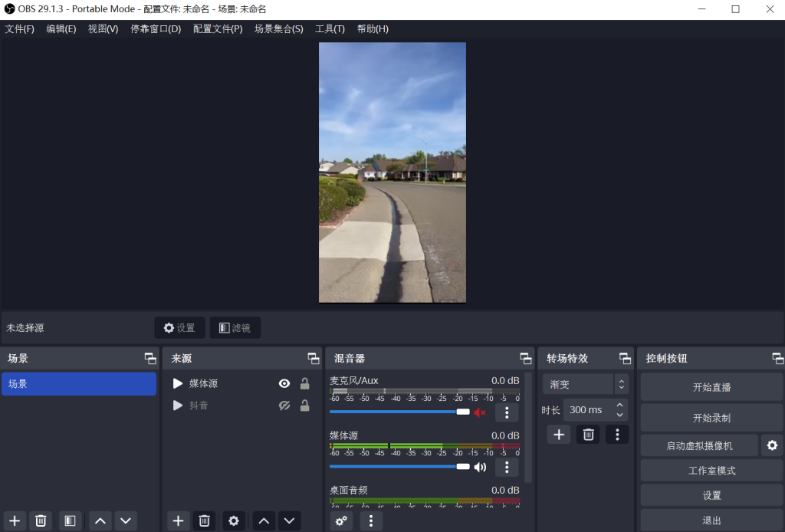Toggle lock on 抖音 source

point(304,406)
